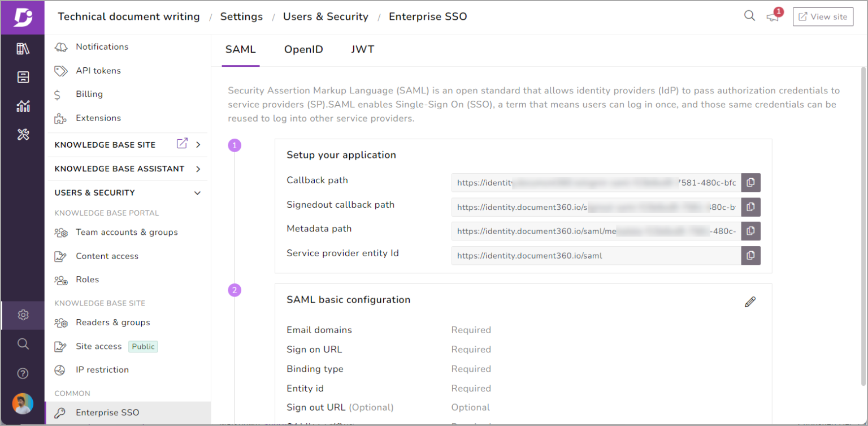Open help via the question mark icon

[23, 373]
